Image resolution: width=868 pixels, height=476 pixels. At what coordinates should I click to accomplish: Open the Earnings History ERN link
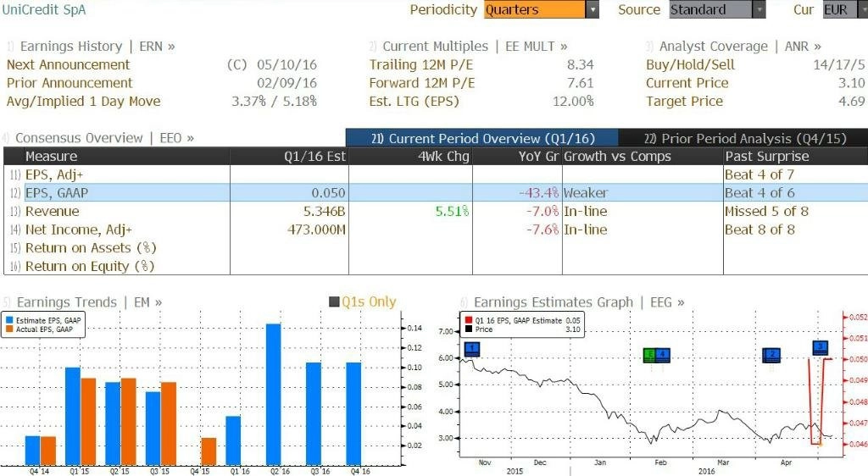tap(97, 47)
